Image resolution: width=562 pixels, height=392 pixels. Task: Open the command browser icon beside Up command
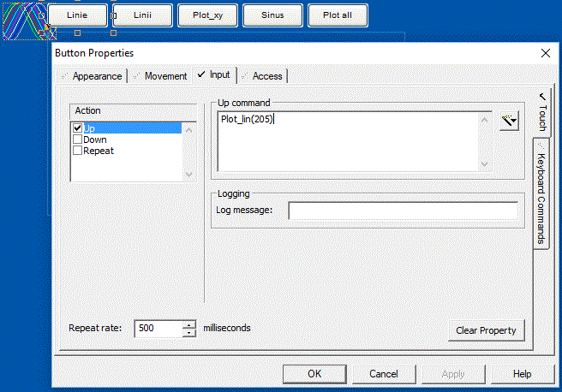click(x=511, y=122)
